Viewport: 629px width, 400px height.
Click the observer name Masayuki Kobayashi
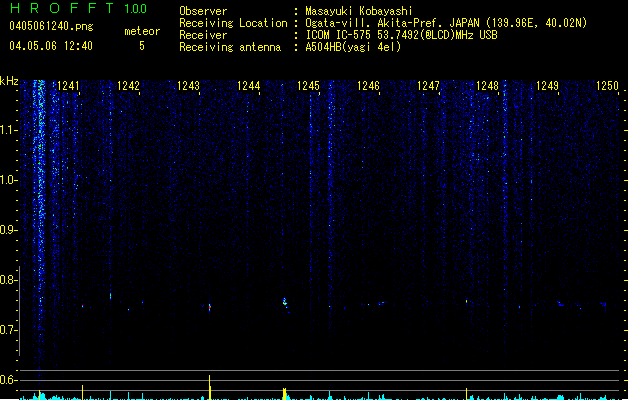pyautogui.click(x=358, y=11)
